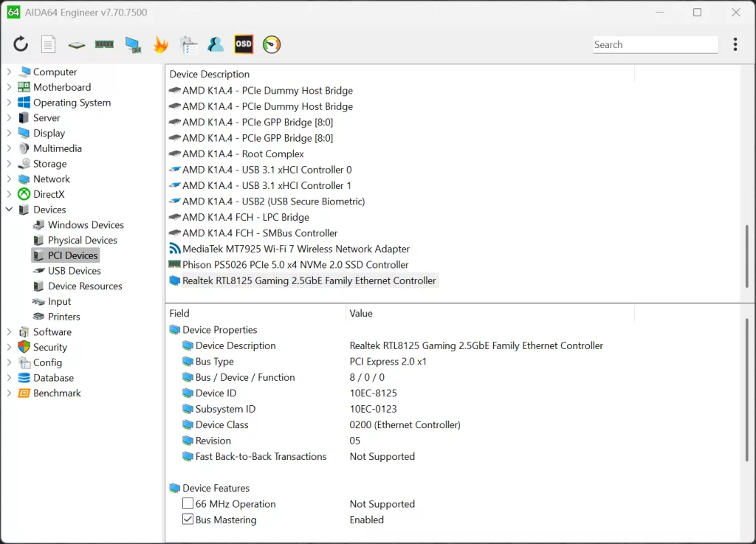The height and width of the screenshot is (544, 756).
Task: Click the device list vertical scrollbar
Action: (747, 255)
